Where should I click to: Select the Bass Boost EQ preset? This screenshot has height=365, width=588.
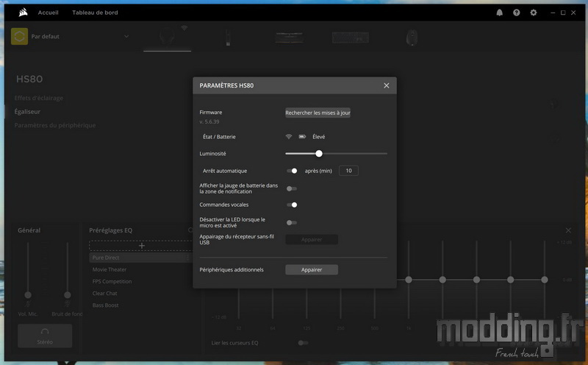105,305
